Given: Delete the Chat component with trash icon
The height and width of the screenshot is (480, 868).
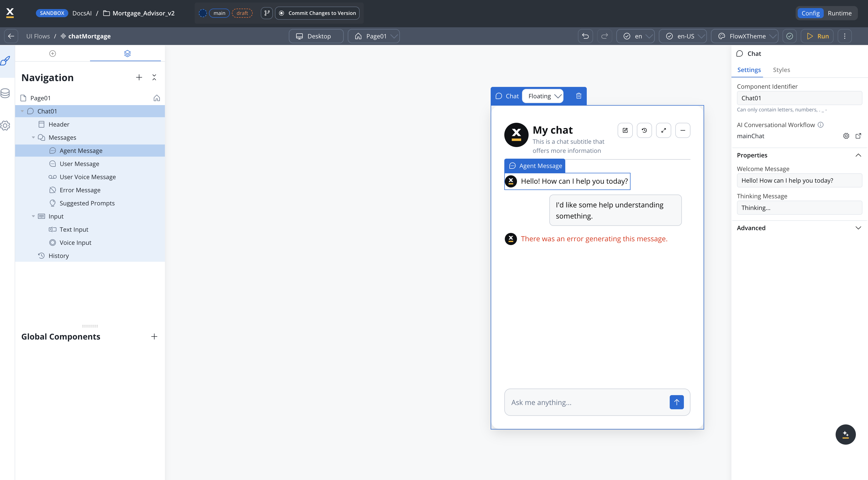Looking at the screenshot, I should click(579, 96).
